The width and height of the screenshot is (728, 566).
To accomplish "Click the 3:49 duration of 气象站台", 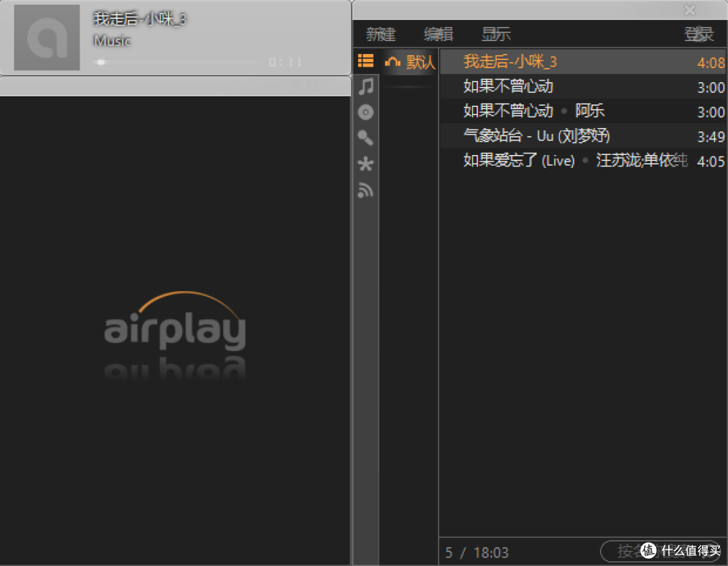I will point(711,136).
